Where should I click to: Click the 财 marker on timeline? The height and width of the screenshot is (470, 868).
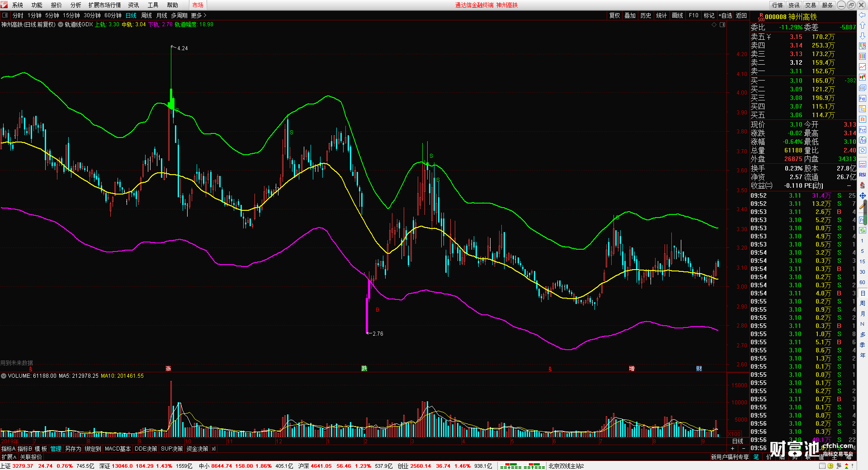(x=699, y=369)
